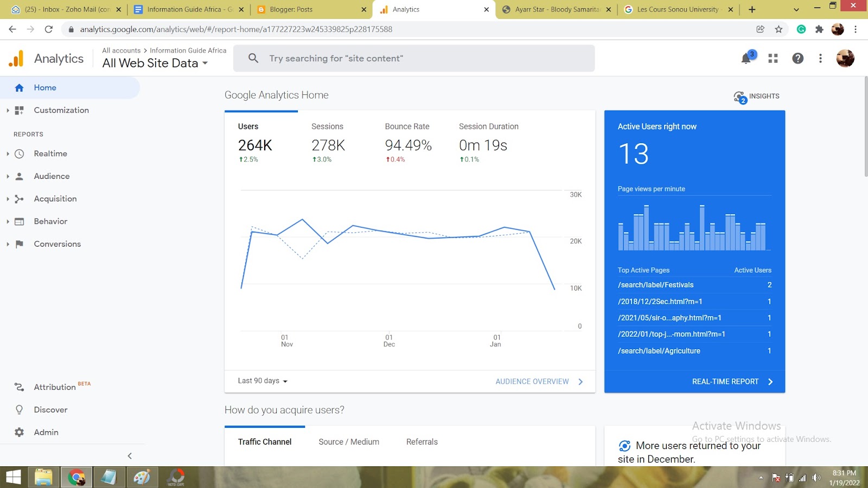
Task: Click the All accounts breadcrumb link
Action: pyautogui.click(x=122, y=50)
